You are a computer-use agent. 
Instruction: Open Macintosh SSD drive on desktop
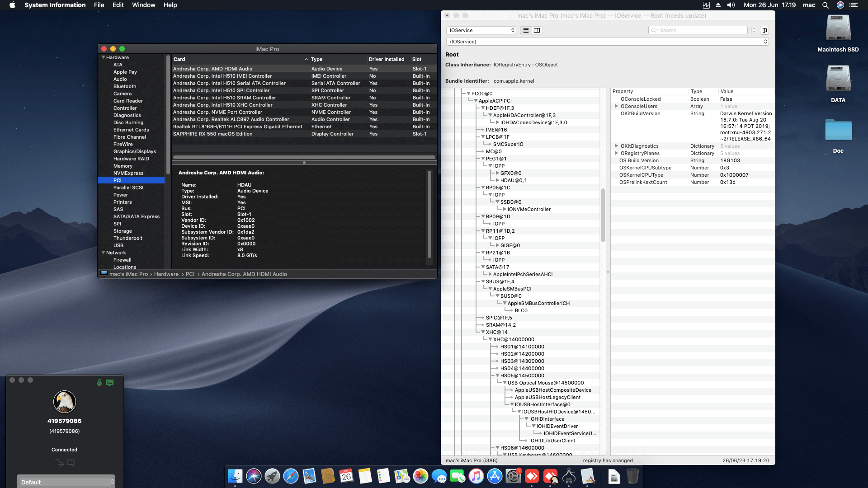click(838, 29)
